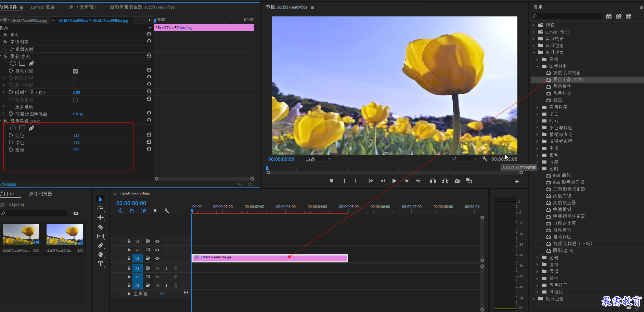This screenshot has width=644, height=312.
Task: Open Program monitor settings wrench
Action: (x=485, y=159)
